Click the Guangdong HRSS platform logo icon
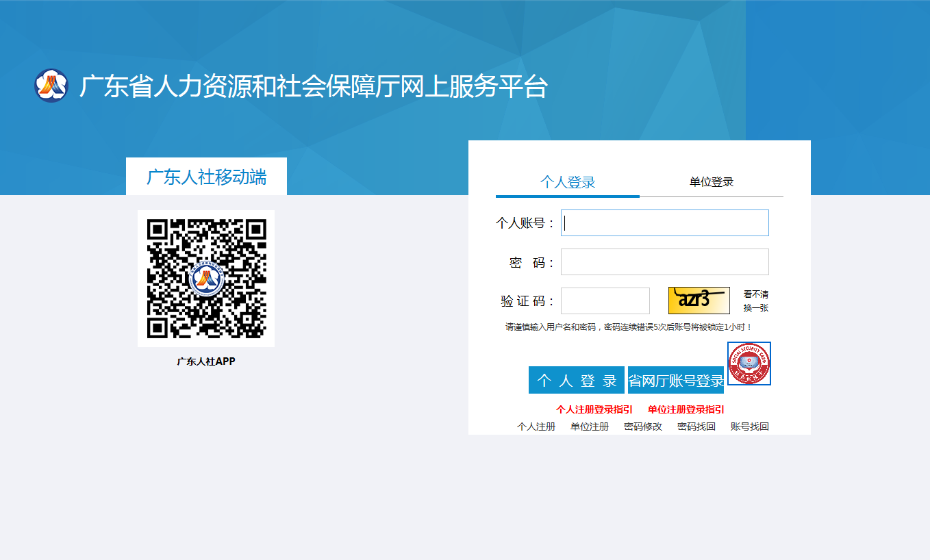930x560 pixels. 51,86
